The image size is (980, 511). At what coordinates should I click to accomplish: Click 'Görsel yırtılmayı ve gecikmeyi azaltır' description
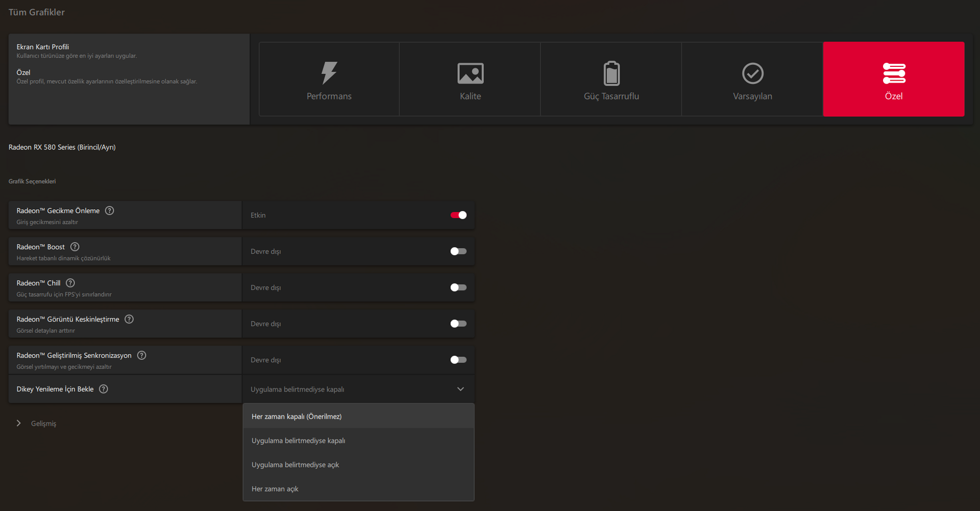[x=64, y=368]
